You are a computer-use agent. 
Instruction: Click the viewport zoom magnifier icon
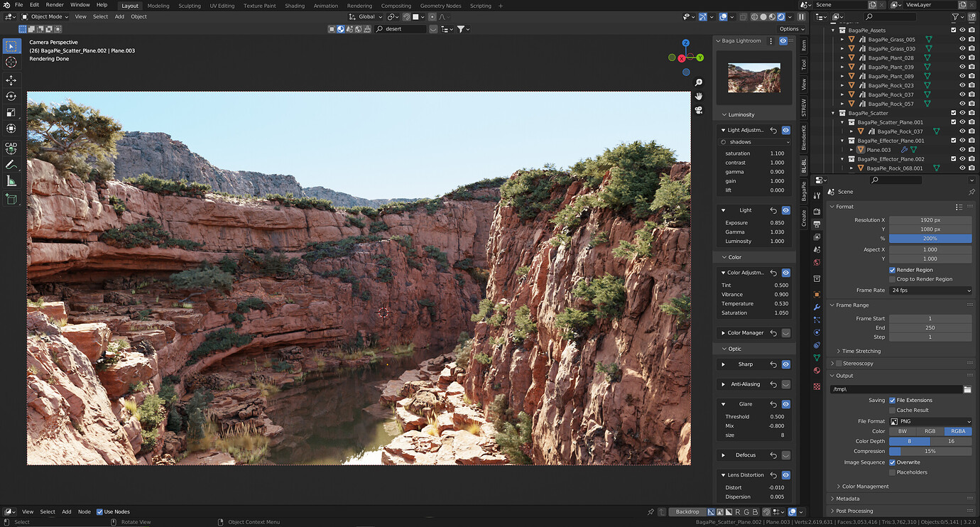point(699,83)
